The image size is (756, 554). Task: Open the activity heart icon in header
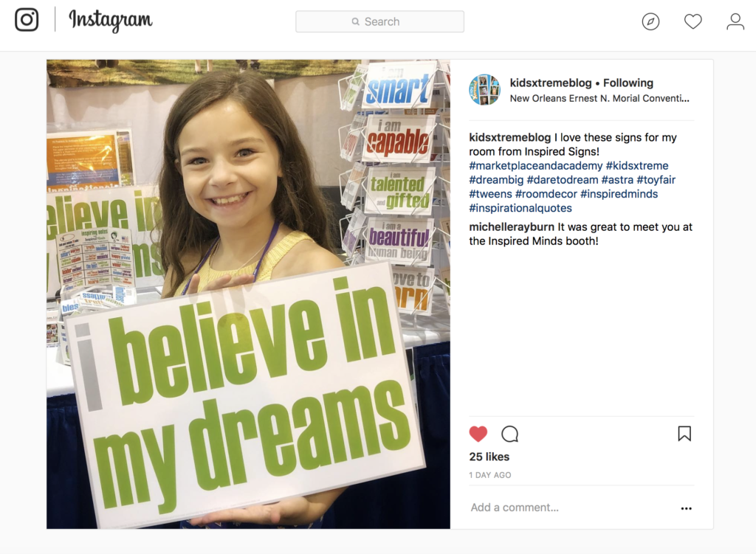693,21
